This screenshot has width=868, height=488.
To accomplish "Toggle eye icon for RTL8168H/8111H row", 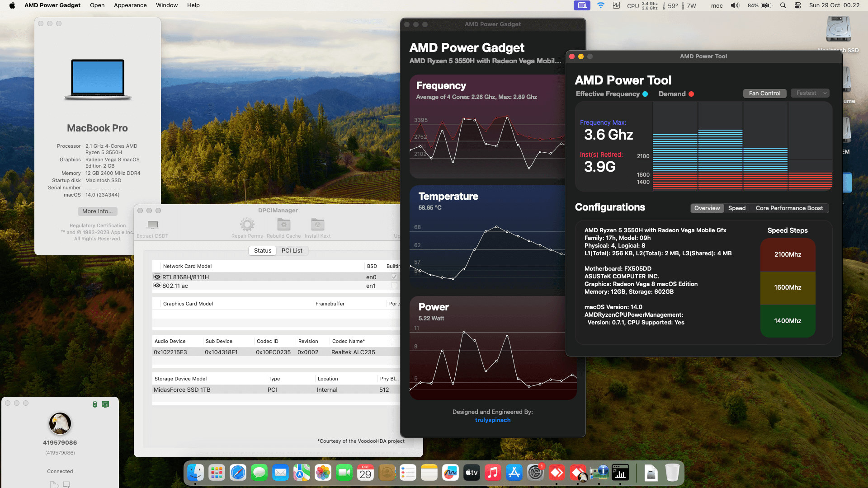I will (x=157, y=277).
